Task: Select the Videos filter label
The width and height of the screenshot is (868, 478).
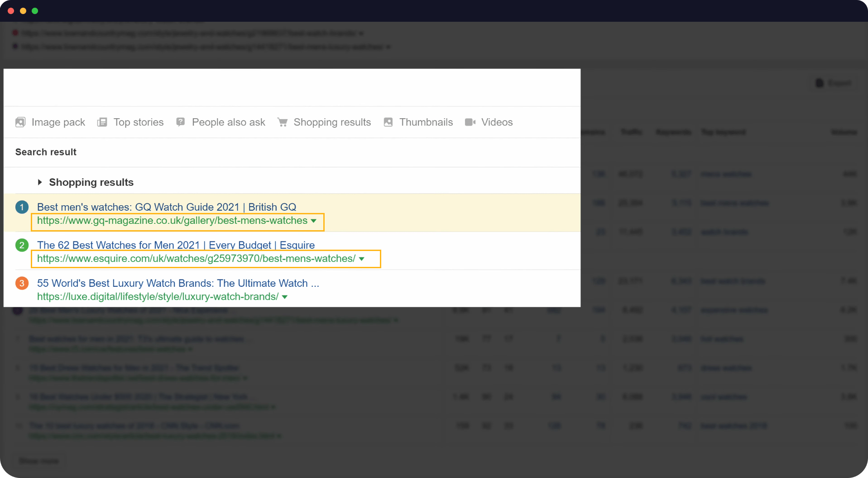Action: (497, 122)
